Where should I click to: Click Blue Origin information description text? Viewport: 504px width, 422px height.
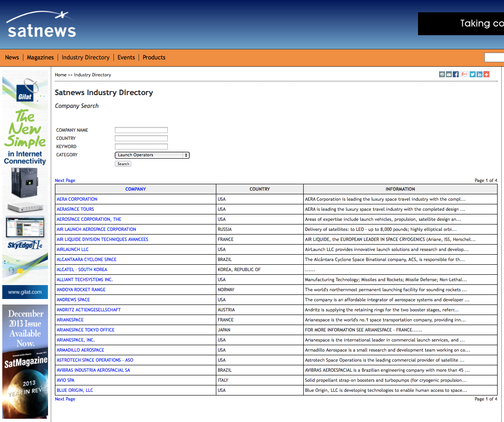coord(386,390)
